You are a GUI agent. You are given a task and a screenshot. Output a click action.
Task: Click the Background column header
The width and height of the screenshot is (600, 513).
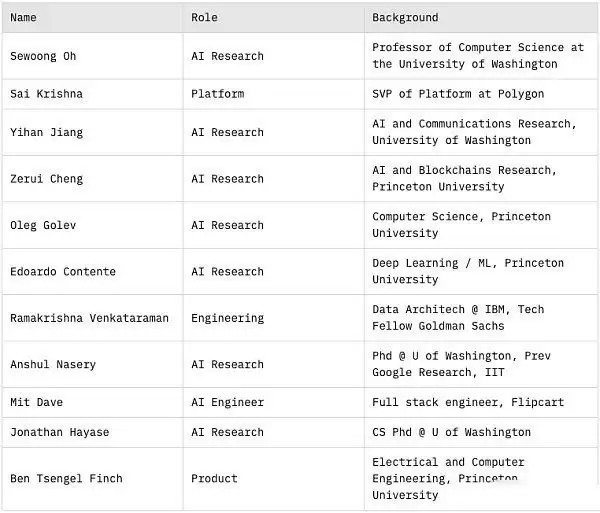[x=405, y=17]
